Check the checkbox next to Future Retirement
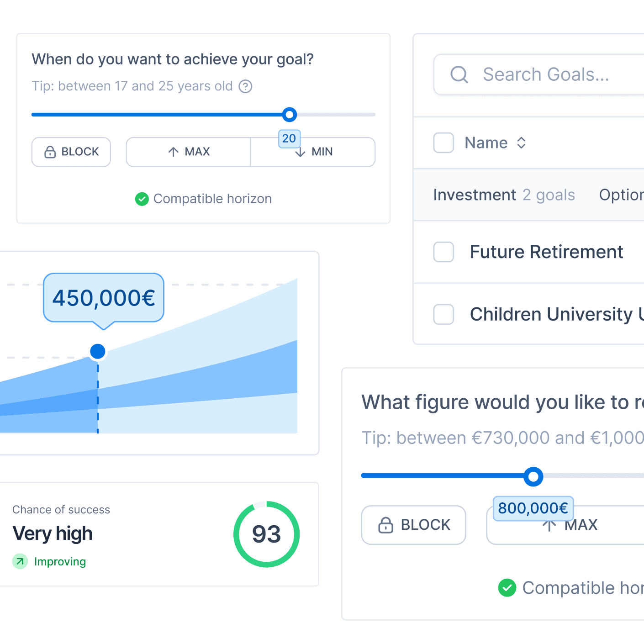Image resolution: width=644 pixels, height=644 pixels. [443, 252]
